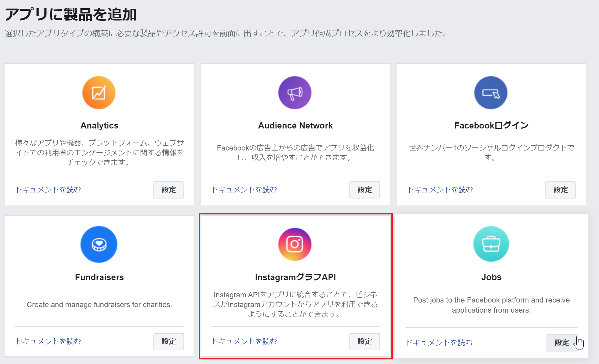Screen dimensions: 599x364
Task: Open ドキュメントを読む for Audience Network
Action: tap(244, 190)
